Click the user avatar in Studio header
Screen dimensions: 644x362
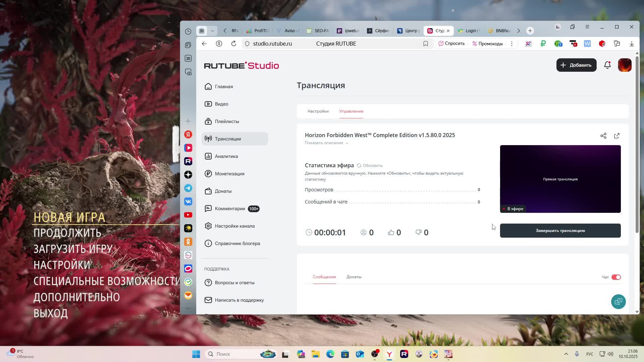tap(625, 65)
